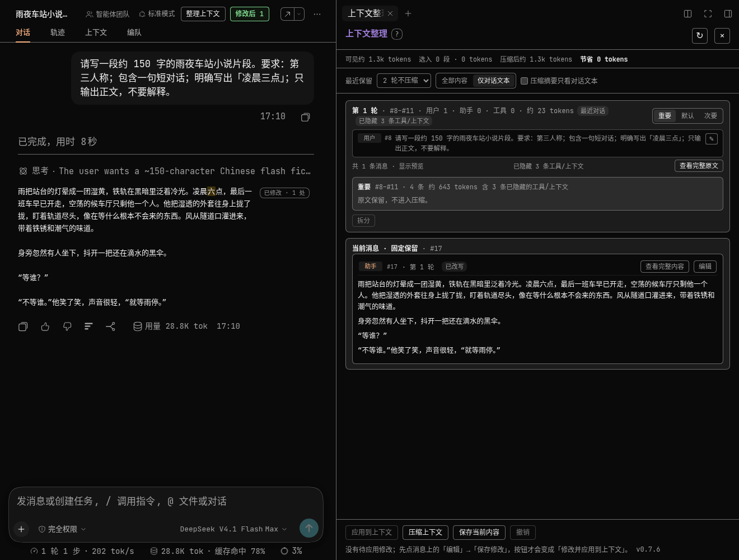Set round 1 priority to 默认
This screenshot has width=739, height=560.
pos(687,116)
